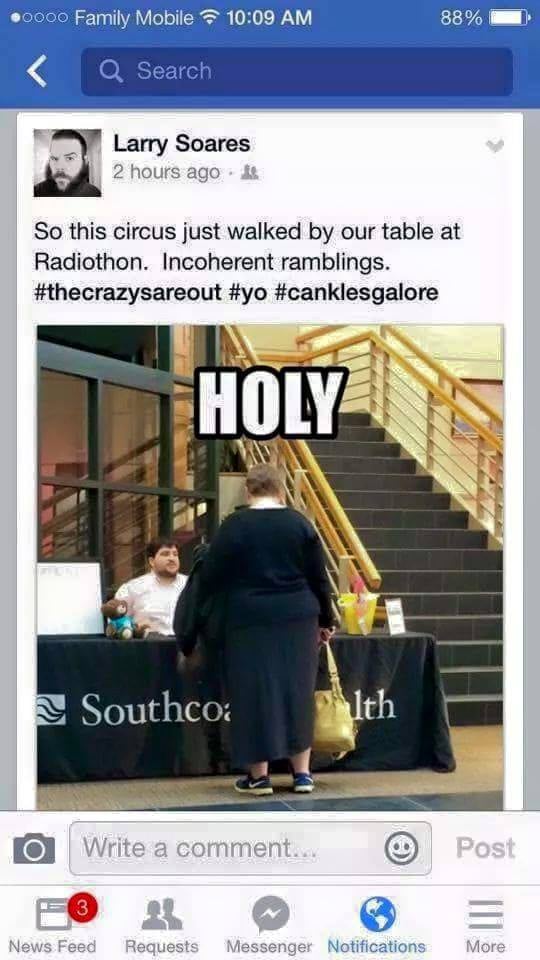Open the camera icon beside the comment box

34,848
